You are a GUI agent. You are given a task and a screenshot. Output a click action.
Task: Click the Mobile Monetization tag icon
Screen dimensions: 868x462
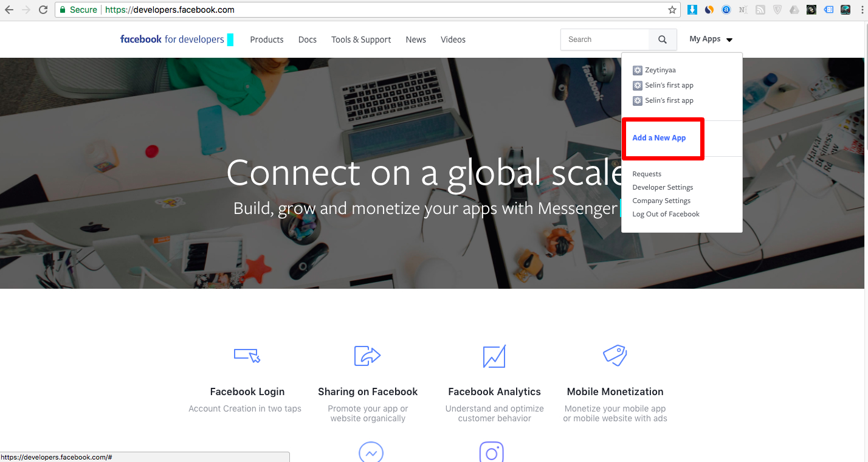tap(615, 355)
